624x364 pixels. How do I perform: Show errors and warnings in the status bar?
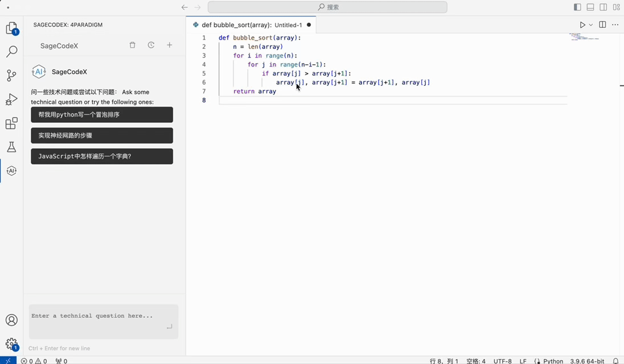pos(34,361)
